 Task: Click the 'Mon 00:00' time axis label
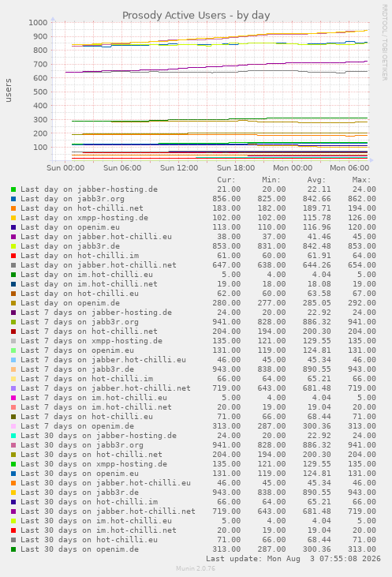click(293, 168)
